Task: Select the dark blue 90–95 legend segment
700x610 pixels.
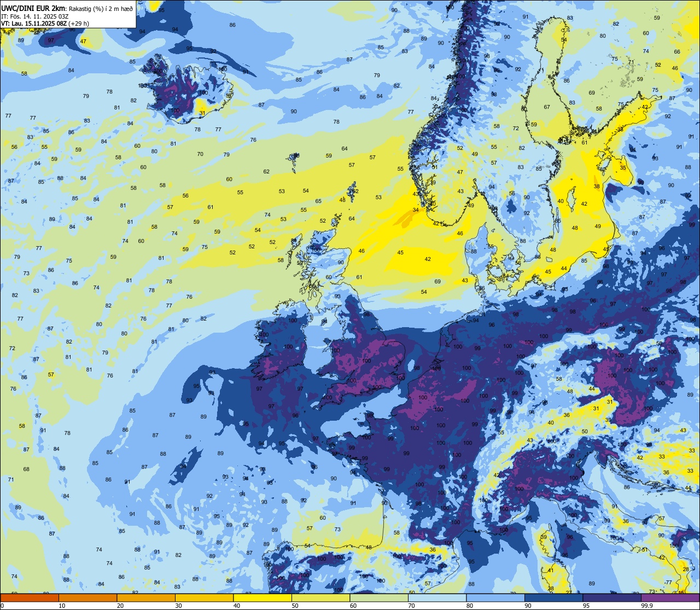Action: [x=553, y=597]
